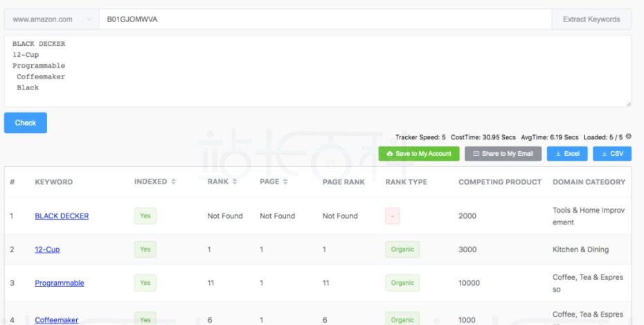The width and height of the screenshot is (644, 325).
Task: Click Save to My Account button
Action: tap(419, 154)
